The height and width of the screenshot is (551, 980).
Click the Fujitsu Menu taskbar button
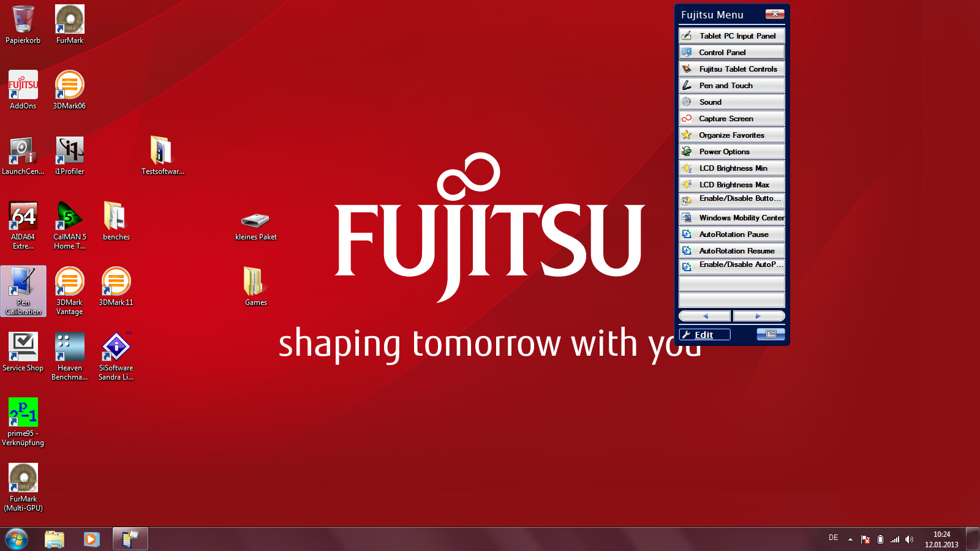coord(130,539)
